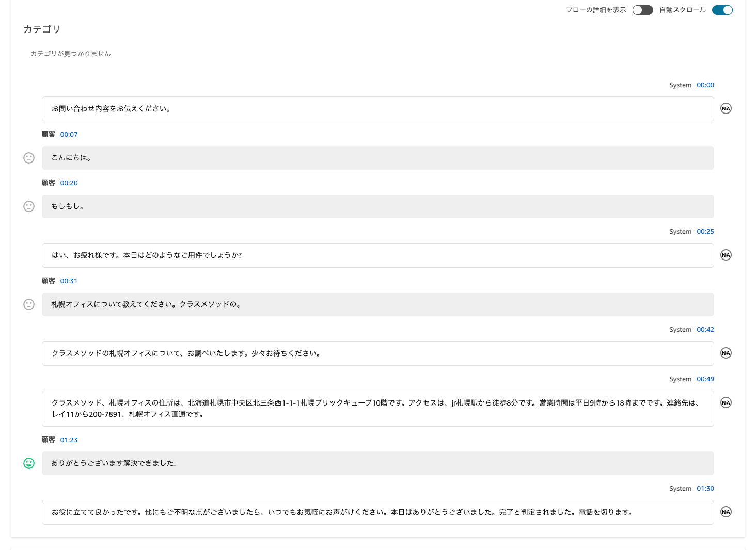This screenshot has height=550, width=756.
Task: Click the N/A icon beside the first system message
Action: click(x=726, y=108)
